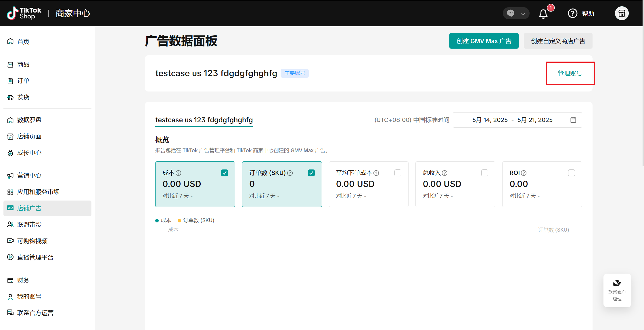The image size is (644, 330).
Task: Click the 管理账号 link
Action: [570, 73]
